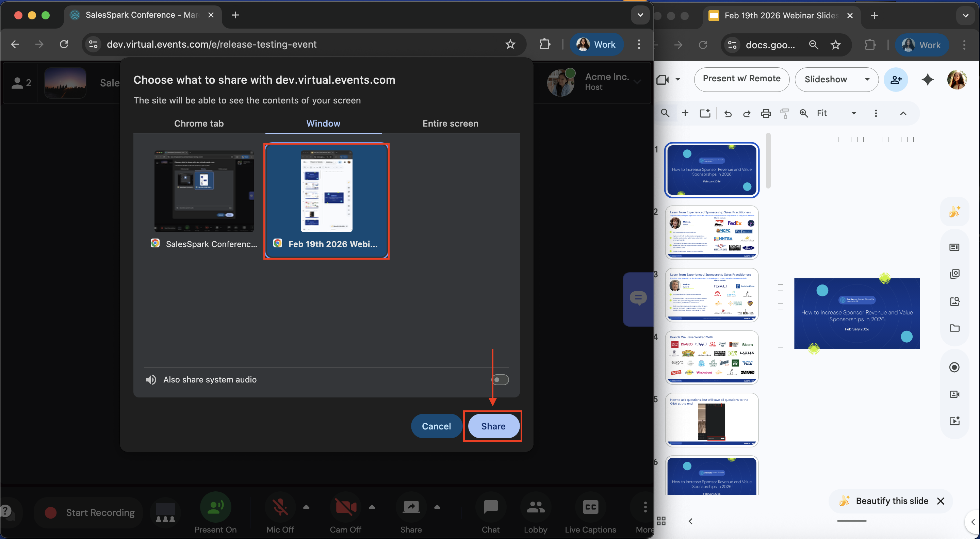Viewport: 980px width, 539px height.
Task: Click the undo arrow in Slides toolbar
Action: pyautogui.click(x=728, y=113)
